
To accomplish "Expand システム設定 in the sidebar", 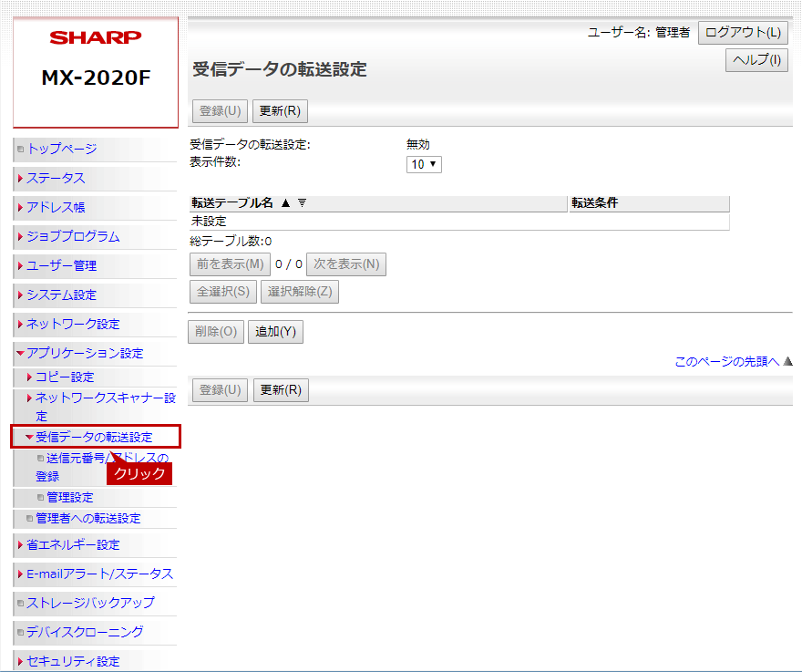I will click(x=61, y=295).
